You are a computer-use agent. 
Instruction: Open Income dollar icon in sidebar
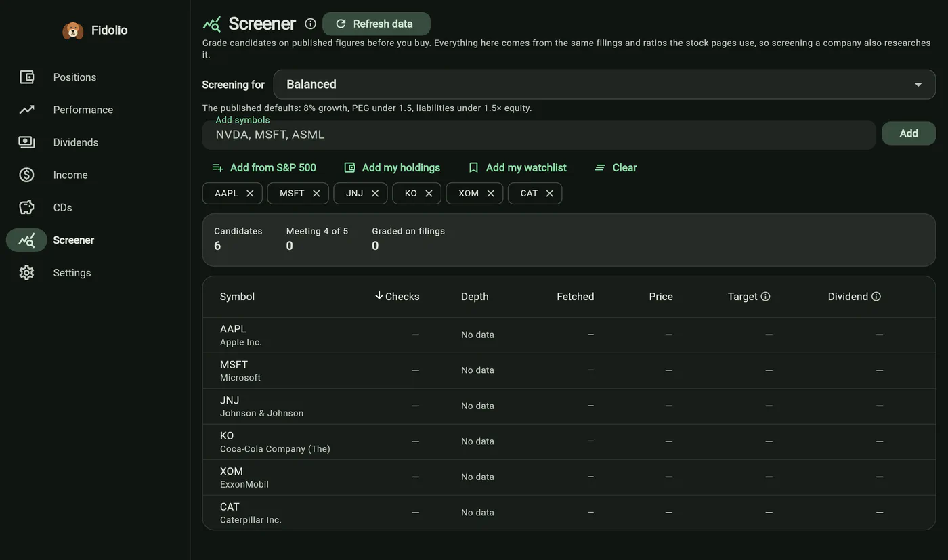[26, 175]
